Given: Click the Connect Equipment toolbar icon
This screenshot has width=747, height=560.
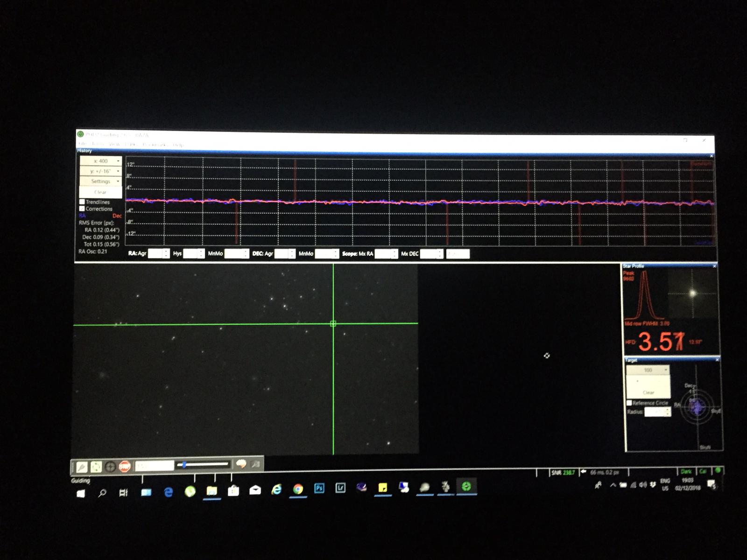Looking at the screenshot, I should click(82, 466).
